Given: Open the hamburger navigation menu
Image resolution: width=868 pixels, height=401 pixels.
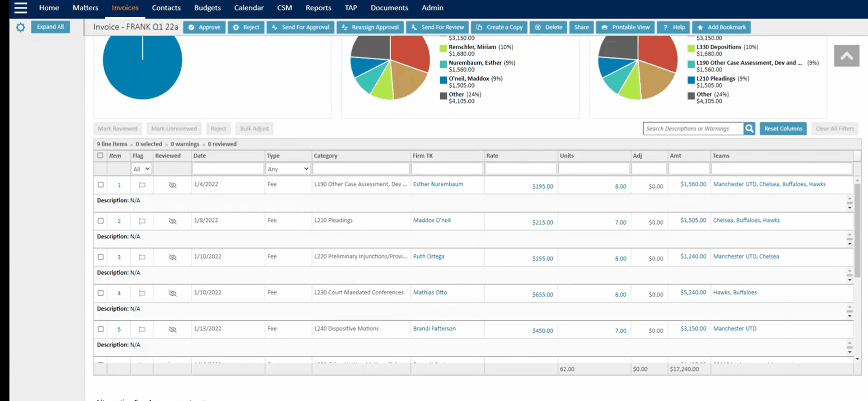Looking at the screenshot, I should click(x=21, y=8).
